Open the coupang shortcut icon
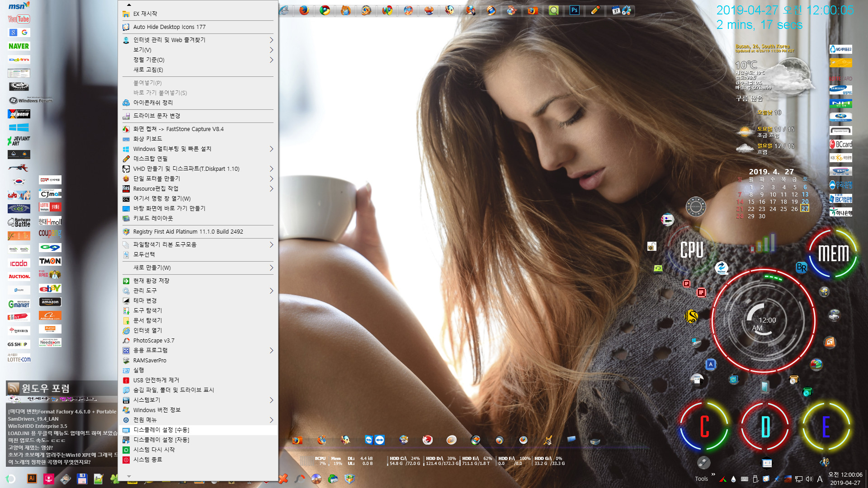 click(x=50, y=234)
